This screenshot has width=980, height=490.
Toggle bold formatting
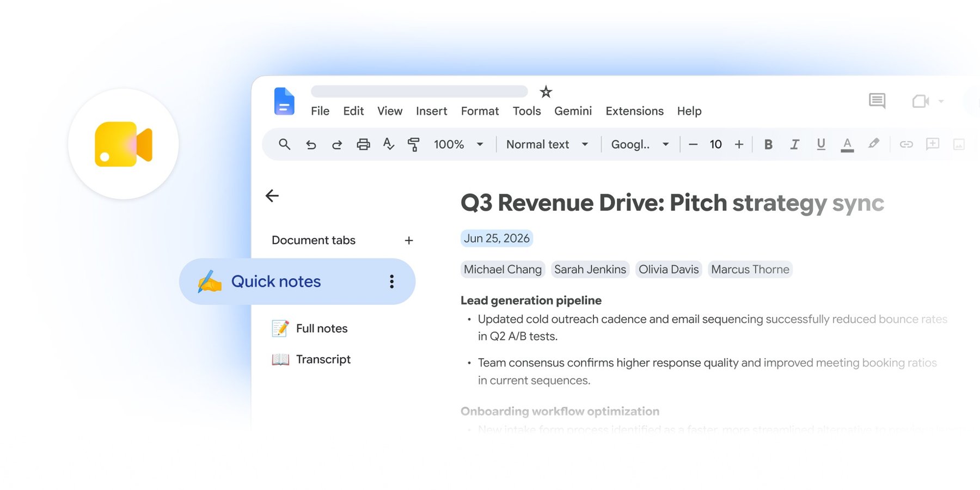tap(768, 144)
